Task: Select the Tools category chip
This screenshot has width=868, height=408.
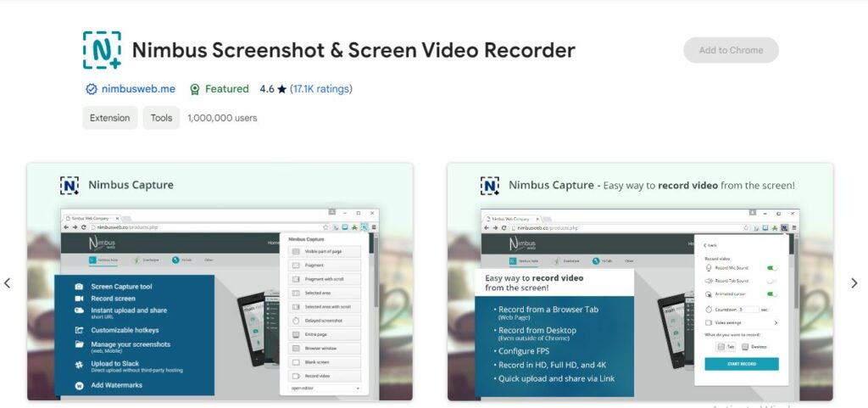Action: [x=161, y=118]
